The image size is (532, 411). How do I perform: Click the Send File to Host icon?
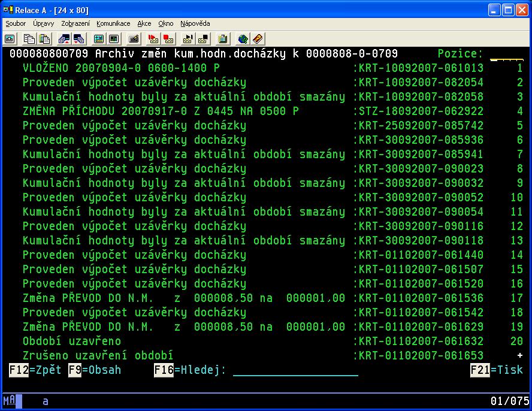coord(64,39)
